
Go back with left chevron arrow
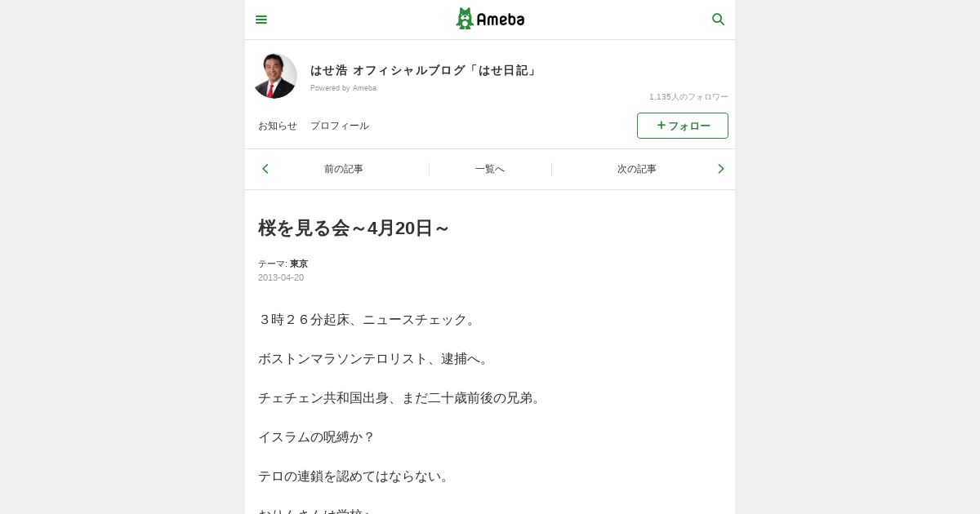click(x=265, y=169)
